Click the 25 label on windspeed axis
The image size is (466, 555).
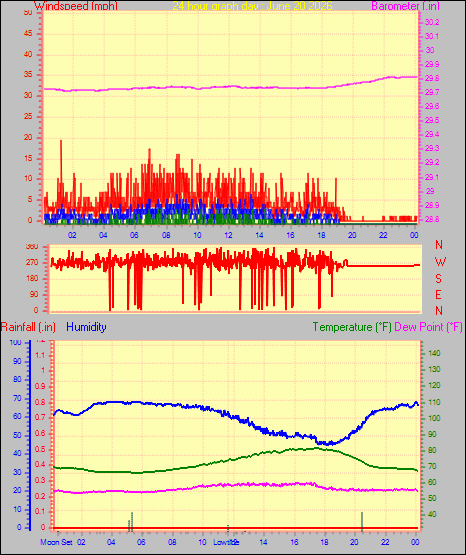28,116
